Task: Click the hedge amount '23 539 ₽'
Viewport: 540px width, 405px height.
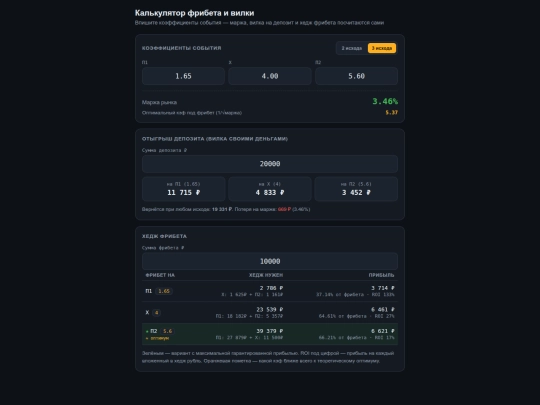Action: (x=270, y=310)
